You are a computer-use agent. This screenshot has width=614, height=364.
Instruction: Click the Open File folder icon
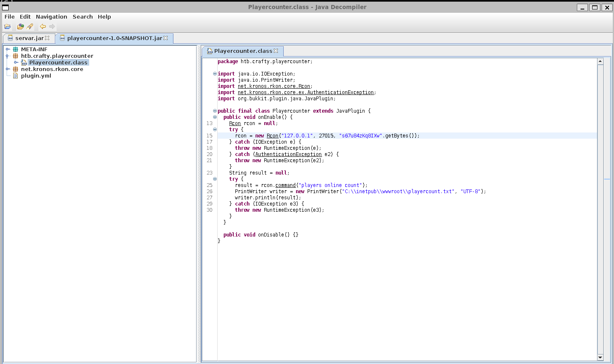pos(7,27)
